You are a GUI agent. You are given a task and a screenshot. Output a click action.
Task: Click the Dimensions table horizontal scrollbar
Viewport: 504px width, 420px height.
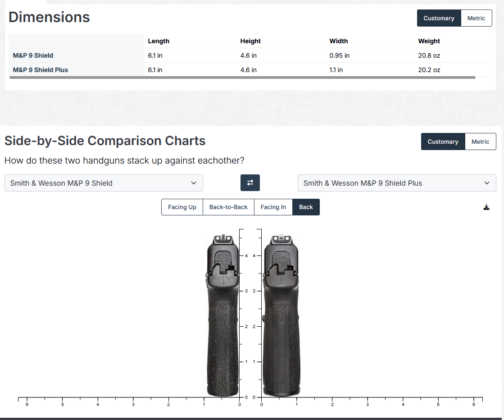click(242, 78)
